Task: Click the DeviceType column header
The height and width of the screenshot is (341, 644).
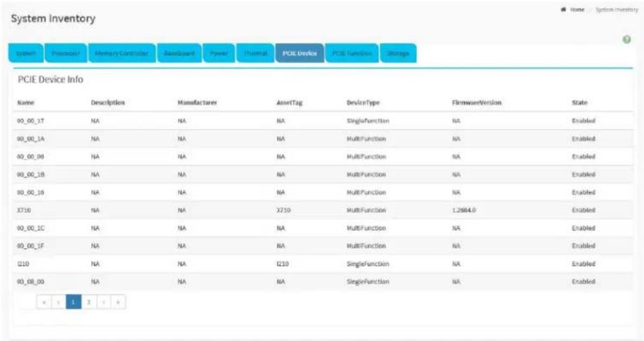Action: 363,103
